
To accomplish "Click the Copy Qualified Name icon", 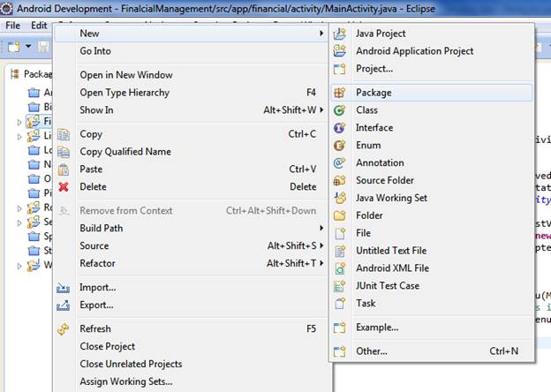I will click(64, 152).
